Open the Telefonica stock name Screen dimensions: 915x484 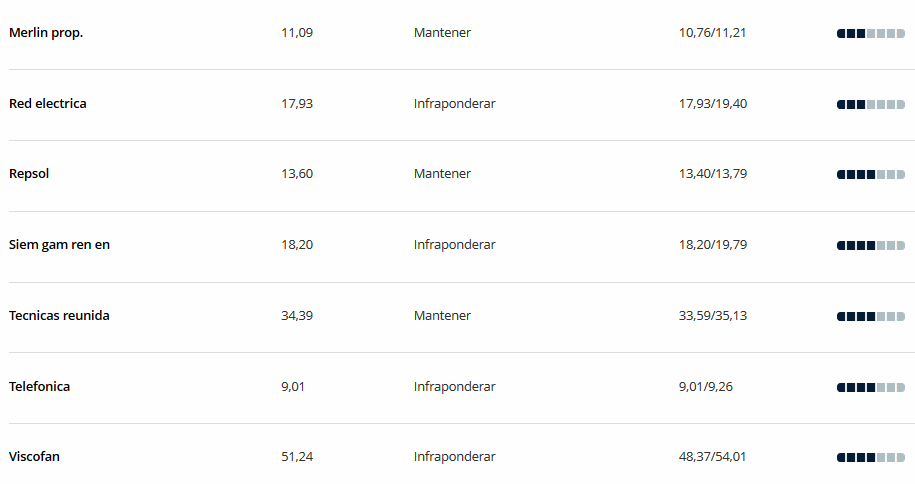click(39, 387)
